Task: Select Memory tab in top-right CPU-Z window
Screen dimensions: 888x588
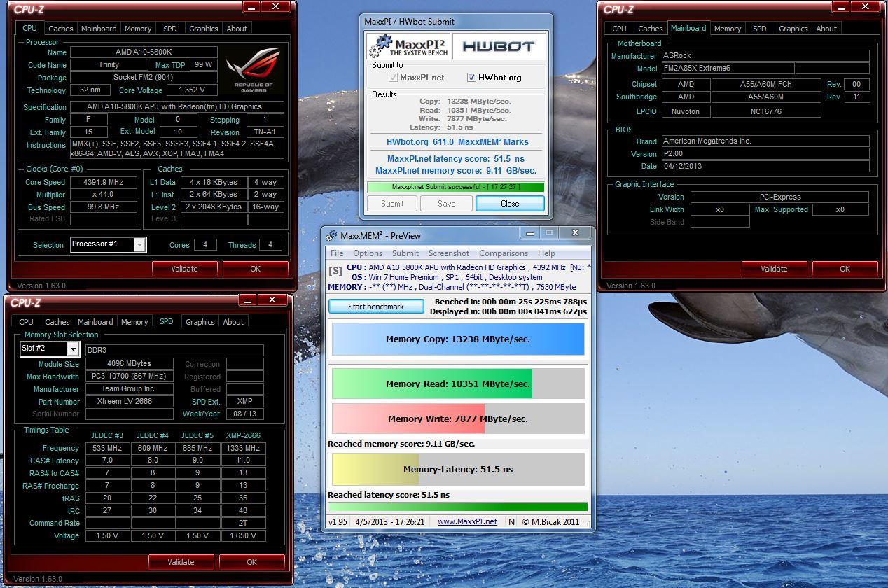Action: (x=728, y=29)
